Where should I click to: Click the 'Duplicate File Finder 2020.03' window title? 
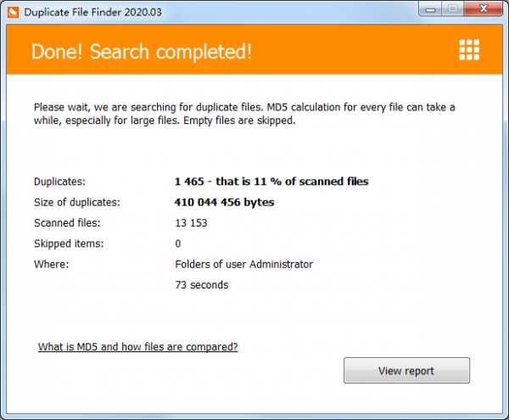coord(92,13)
